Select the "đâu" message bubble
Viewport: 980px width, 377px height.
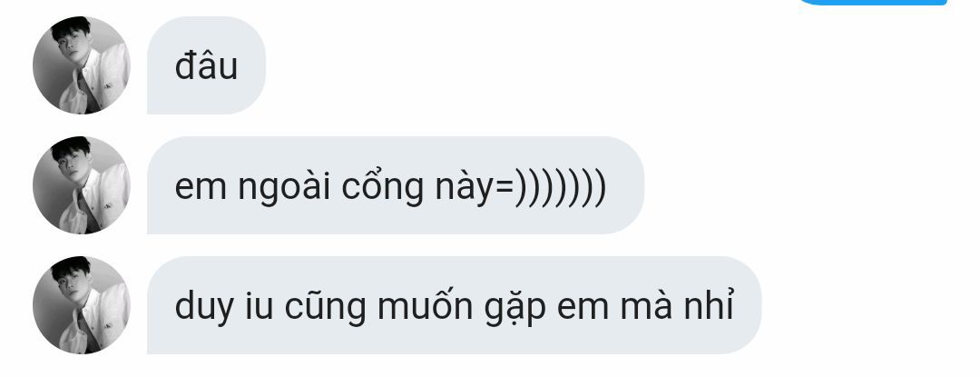tap(206, 65)
